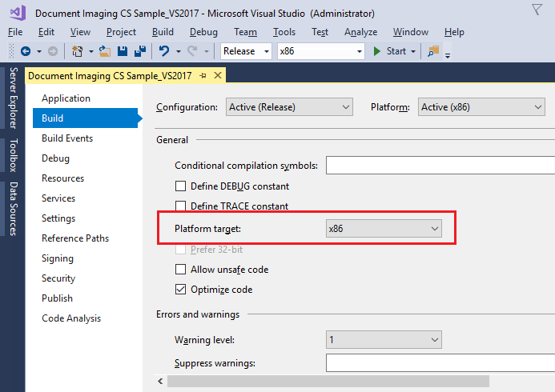Toggle the Allow unsafe code checkbox
Viewport: 555px width, 392px height.
pos(180,270)
